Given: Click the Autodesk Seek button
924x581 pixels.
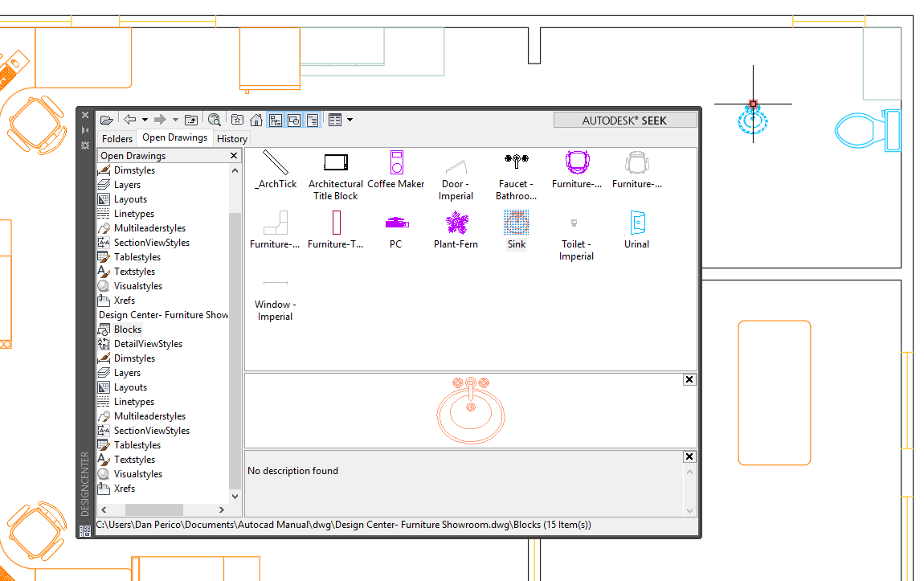Looking at the screenshot, I should pos(625,119).
